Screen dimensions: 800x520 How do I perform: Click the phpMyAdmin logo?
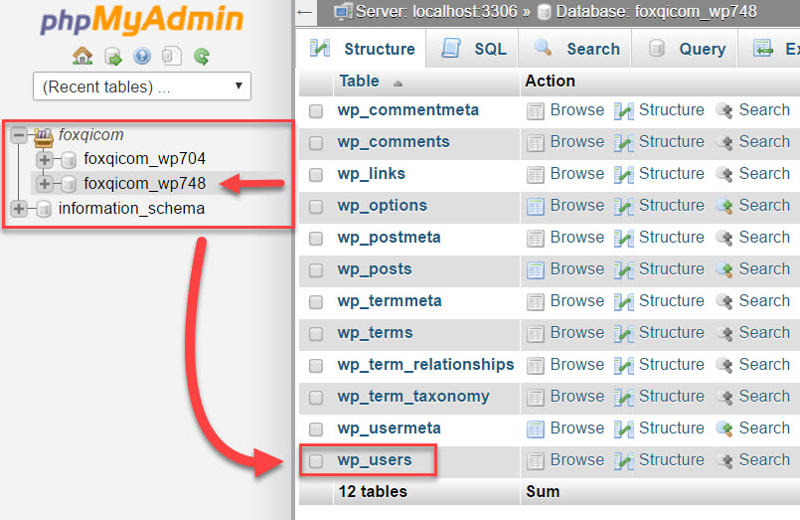(x=142, y=20)
